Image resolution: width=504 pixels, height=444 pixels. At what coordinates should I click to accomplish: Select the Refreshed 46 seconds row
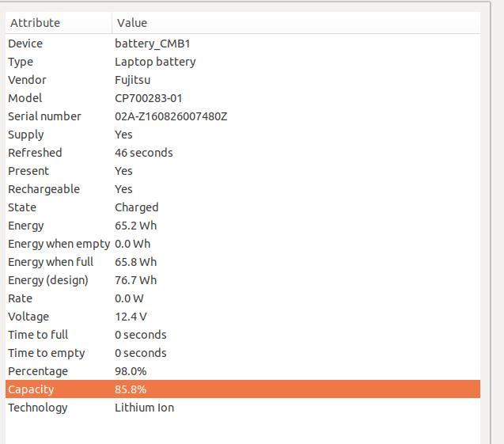tap(243, 153)
